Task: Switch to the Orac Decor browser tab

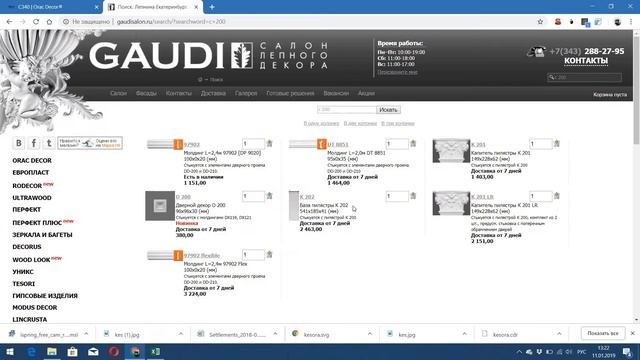Action: click(51, 7)
